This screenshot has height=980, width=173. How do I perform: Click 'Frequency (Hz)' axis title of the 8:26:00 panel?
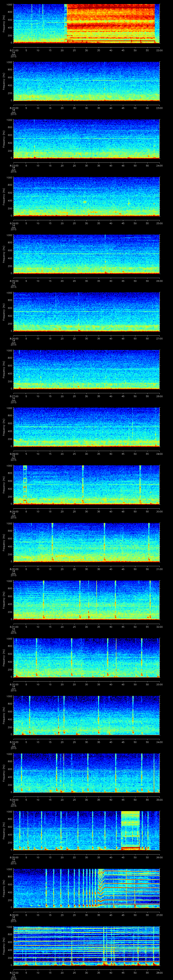(x=4, y=312)
